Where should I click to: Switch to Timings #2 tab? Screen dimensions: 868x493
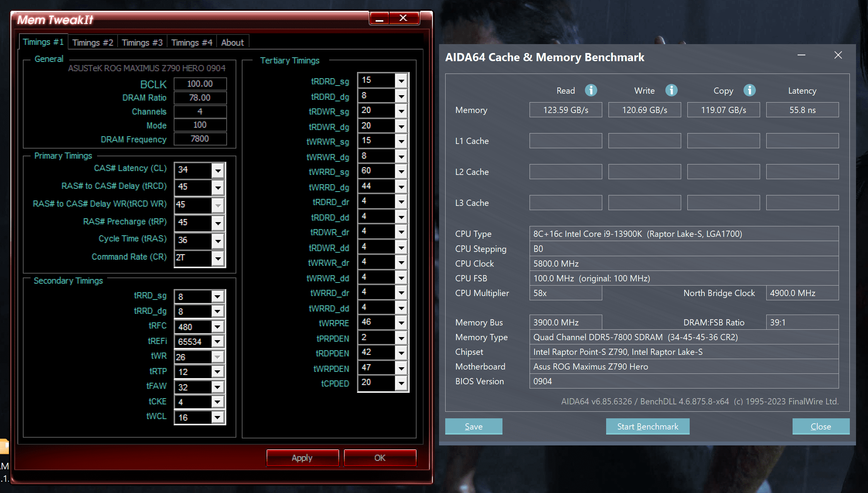point(93,43)
